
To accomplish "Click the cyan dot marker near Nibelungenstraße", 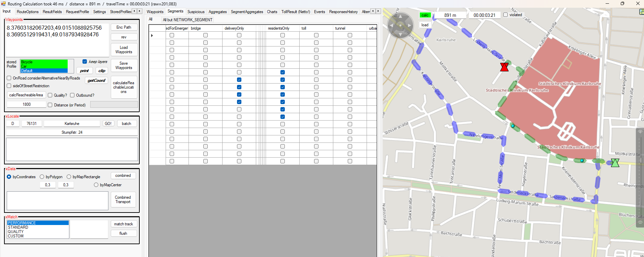I will (513, 126).
